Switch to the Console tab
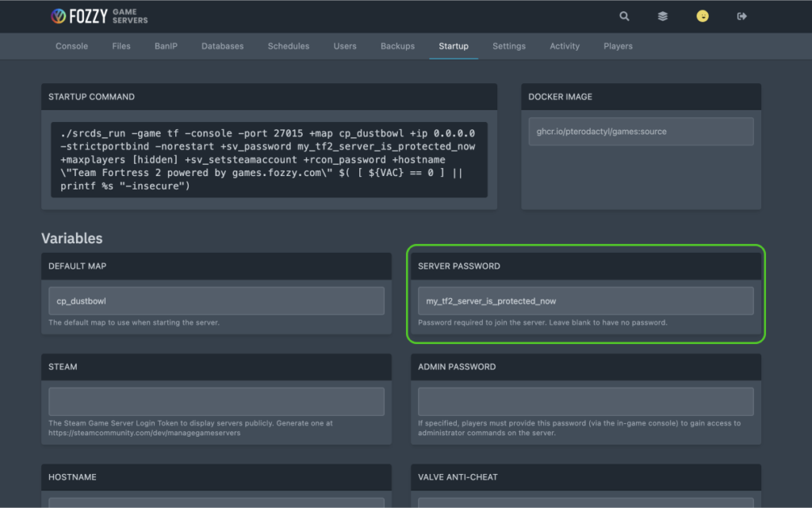The height and width of the screenshot is (508, 812). pos(71,46)
